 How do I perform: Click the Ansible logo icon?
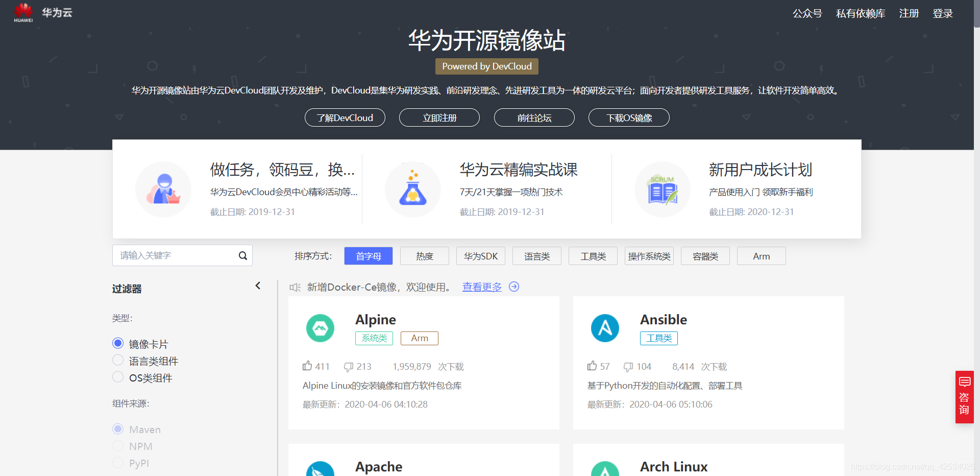coord(605,328)
